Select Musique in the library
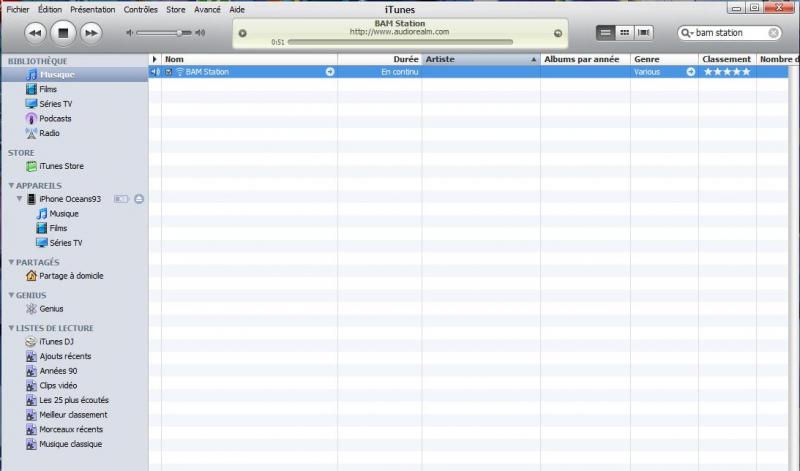The image size is (800, 471). click(x=74, y=75)
